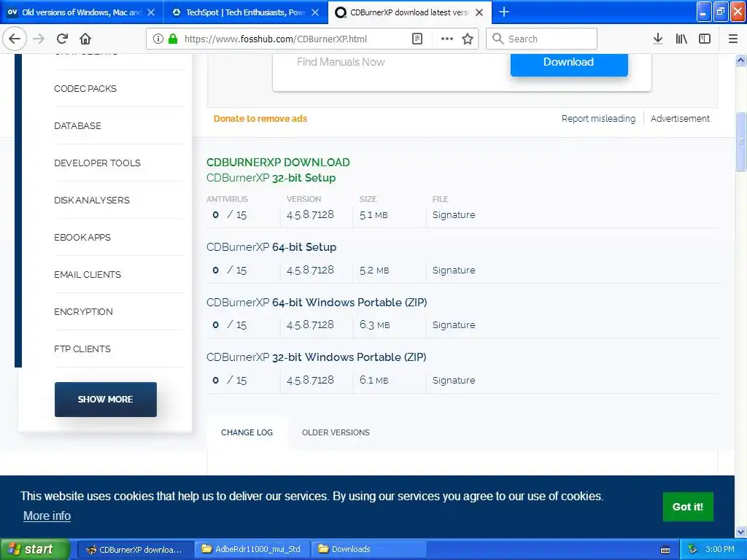Image resolution: width=747 pixels, height=560 pixels.
Task: Download 32-bit Windows Portable (ZIP)
Action: [x=317, y=357]
